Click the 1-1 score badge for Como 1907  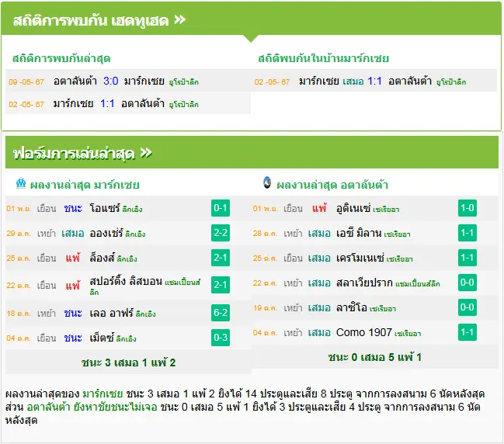468,332
